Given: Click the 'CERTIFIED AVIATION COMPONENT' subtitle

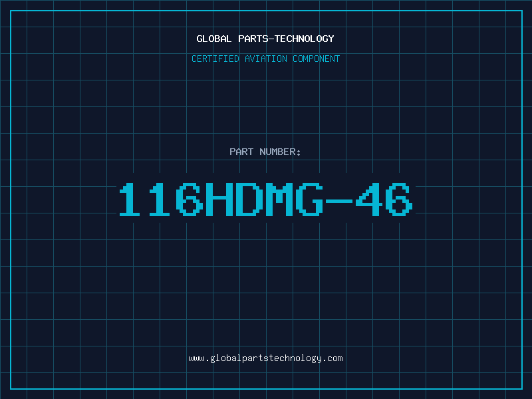Looking at the screenshot, I should (265, 59).
